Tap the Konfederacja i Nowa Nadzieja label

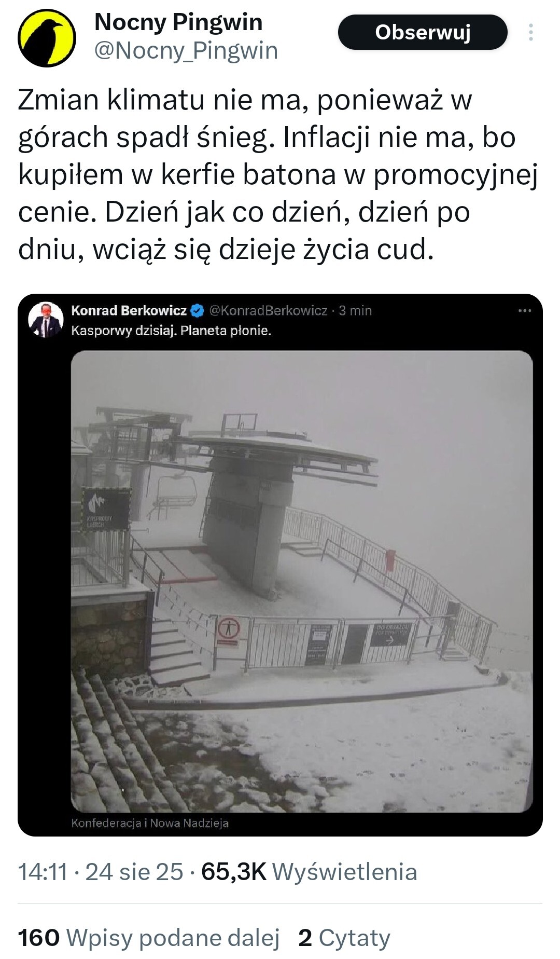point(150,823)
